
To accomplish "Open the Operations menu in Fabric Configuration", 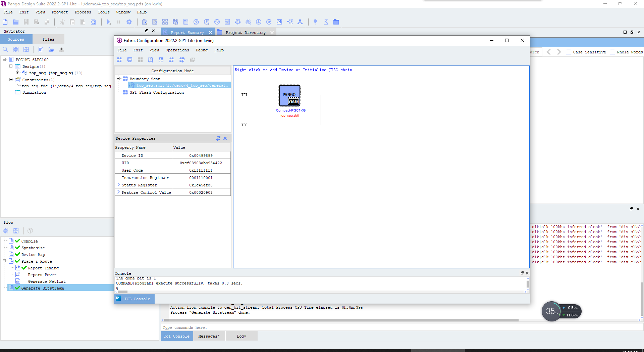I will [x=177, y=50].
